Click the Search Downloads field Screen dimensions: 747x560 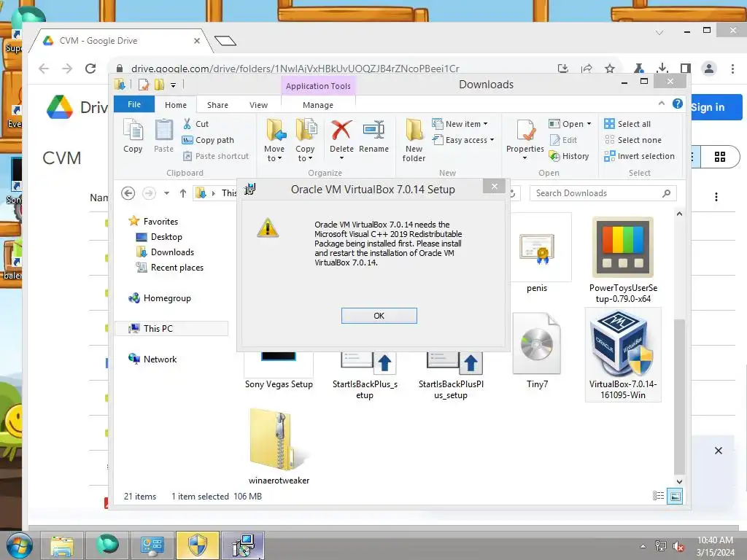(x=603, y=192)
